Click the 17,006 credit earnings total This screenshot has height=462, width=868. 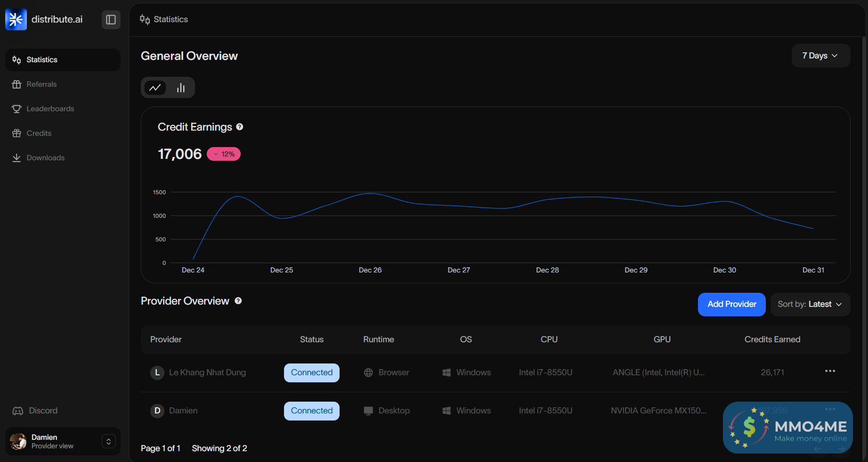tap(179, 154)
